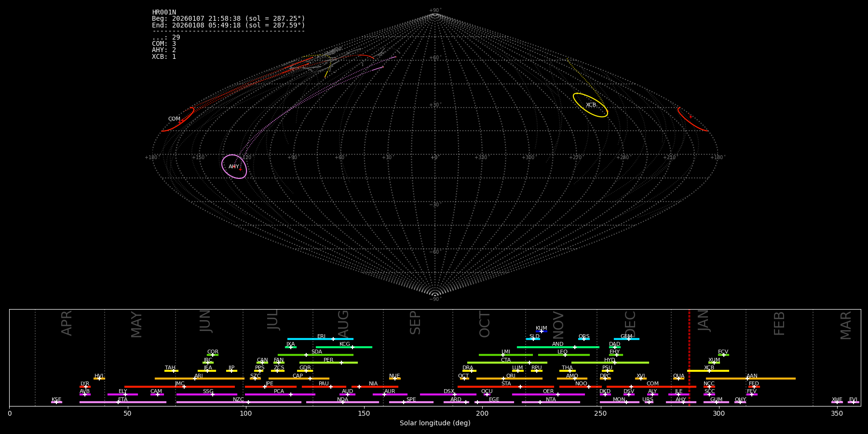Click the APR month label in timeline
The width and height of the screenshot is (868, 434).
(67, 323)
